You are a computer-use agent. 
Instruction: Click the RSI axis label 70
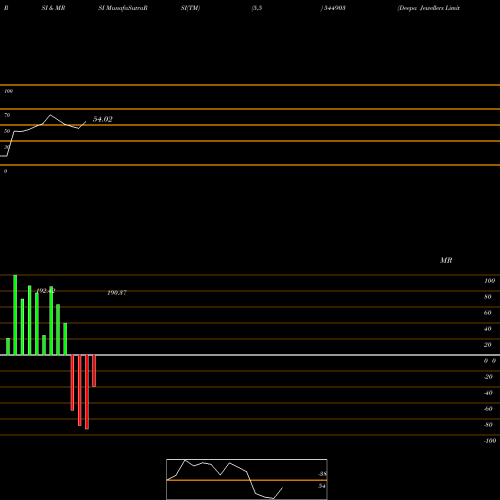(7, 115)
